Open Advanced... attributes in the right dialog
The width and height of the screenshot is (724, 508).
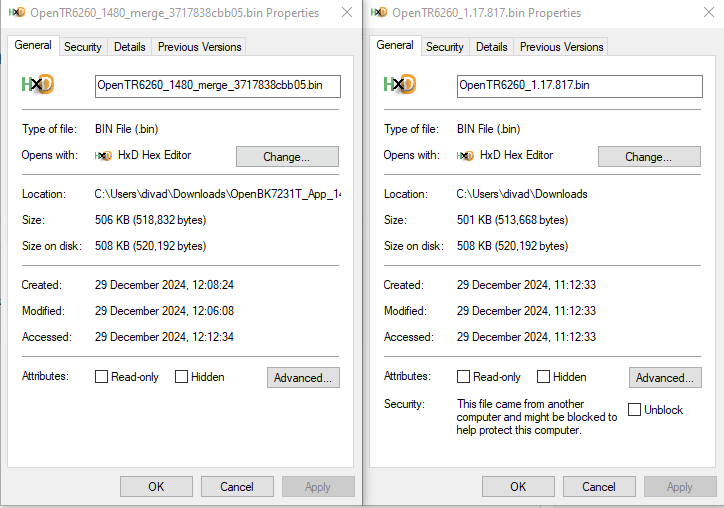665,378
